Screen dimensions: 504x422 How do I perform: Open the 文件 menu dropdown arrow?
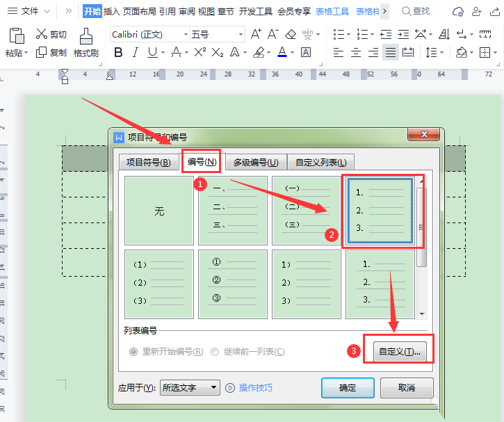pyautogui.click(x=47, y=12)
